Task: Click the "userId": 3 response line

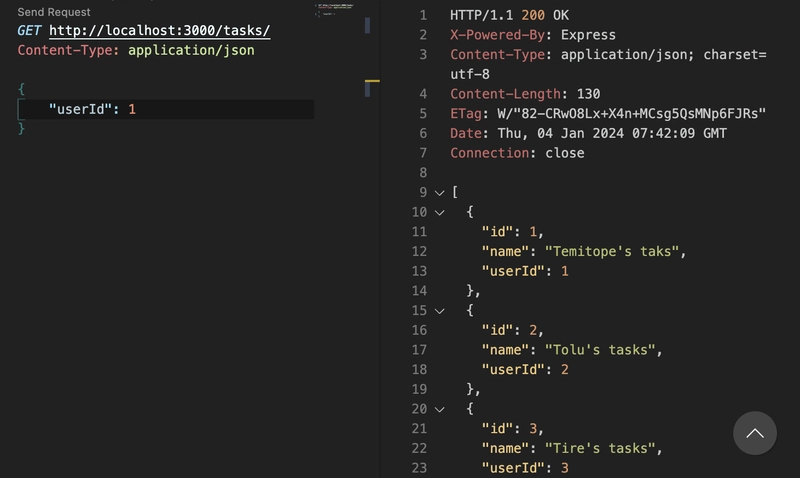Action: (525, 468)
